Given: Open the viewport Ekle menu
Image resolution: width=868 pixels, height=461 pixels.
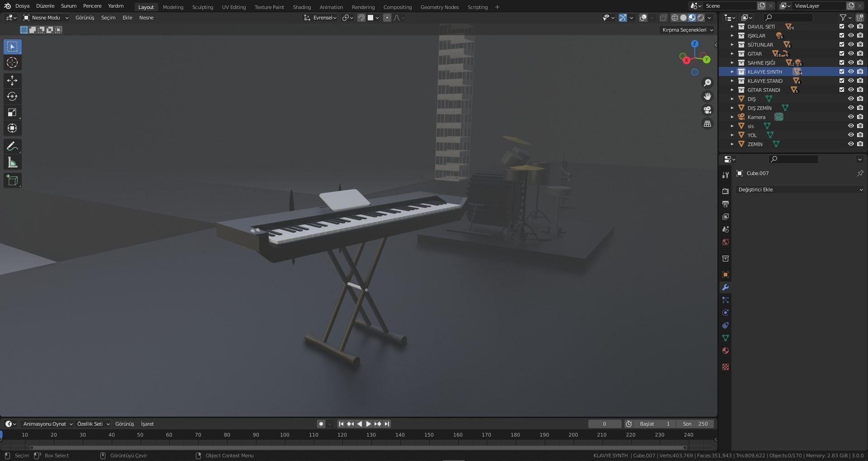Looking at the screenshot, I should 128,18.
